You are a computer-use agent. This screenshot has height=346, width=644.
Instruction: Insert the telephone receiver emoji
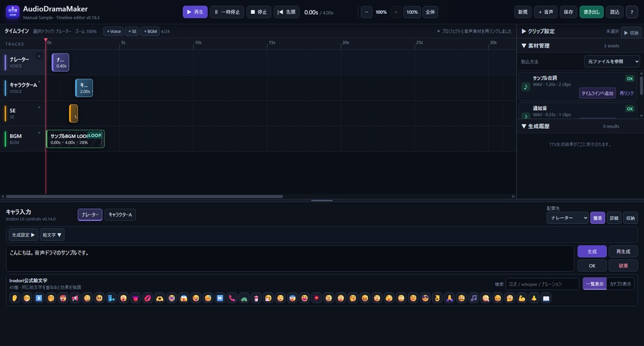point(232,298)
